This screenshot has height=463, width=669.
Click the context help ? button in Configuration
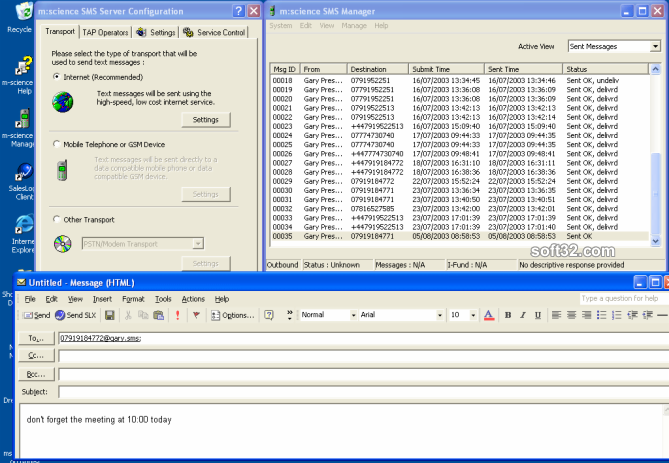pos(239,11)
